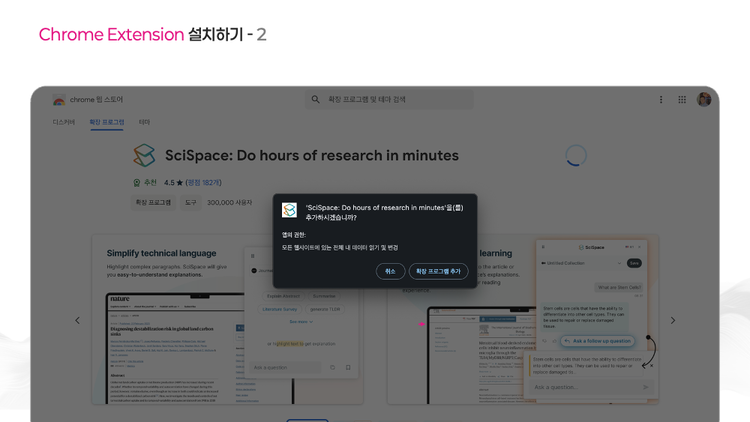The image size is (750, 422).
Task: Click the 추천 featured badge icon
Action: [137, 183]
